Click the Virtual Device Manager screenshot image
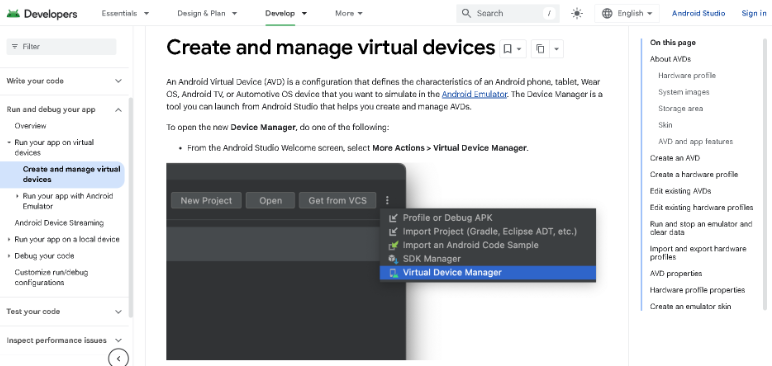Viewport: 772px width, 366px height. pyautogui.click(x=381, y=261)
